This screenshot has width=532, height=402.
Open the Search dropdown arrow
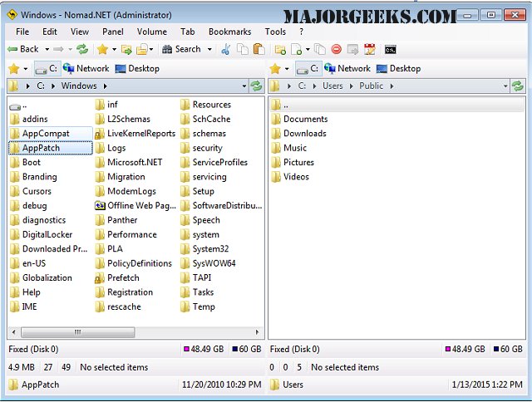(x=209, y=50)
